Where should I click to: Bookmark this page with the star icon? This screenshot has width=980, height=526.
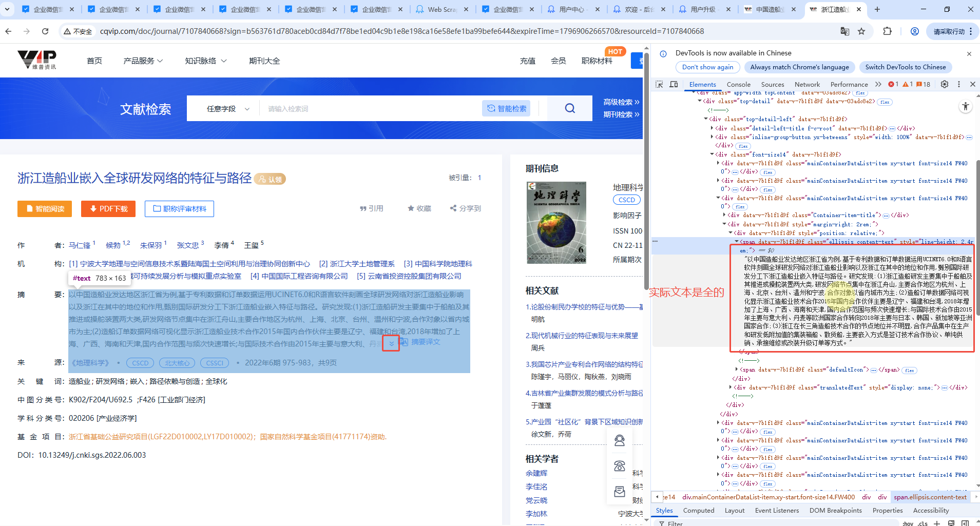pos(861,31)
